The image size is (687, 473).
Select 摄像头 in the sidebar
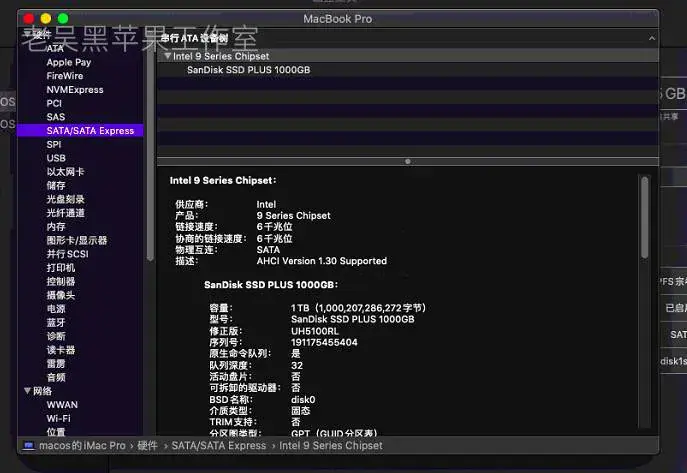pos(60,295)
